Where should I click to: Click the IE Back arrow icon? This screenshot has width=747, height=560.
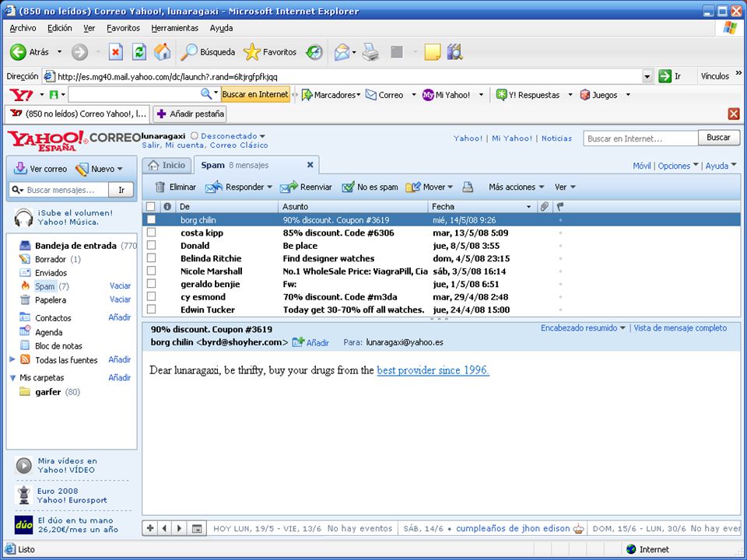tap(18, 52)
